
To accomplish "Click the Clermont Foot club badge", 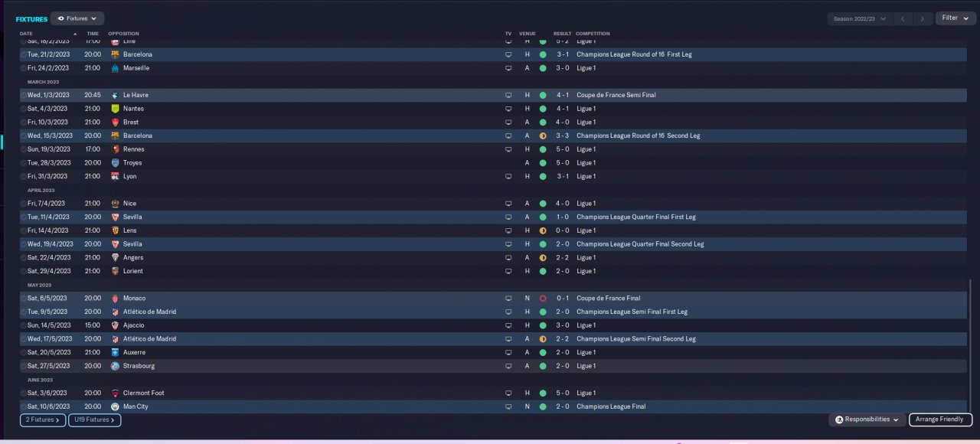I will [116, 393].
